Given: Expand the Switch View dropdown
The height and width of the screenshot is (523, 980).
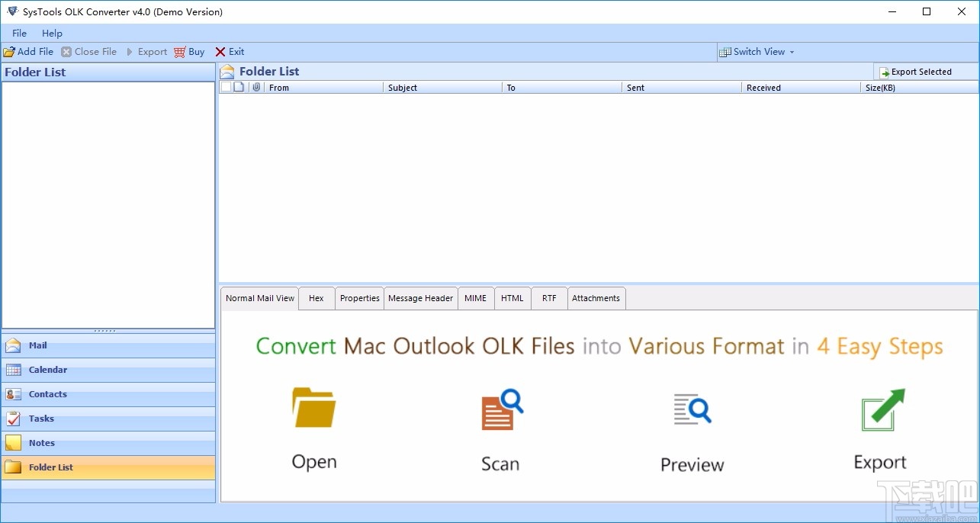Looking at the screenshot, I should coord(792,52).
